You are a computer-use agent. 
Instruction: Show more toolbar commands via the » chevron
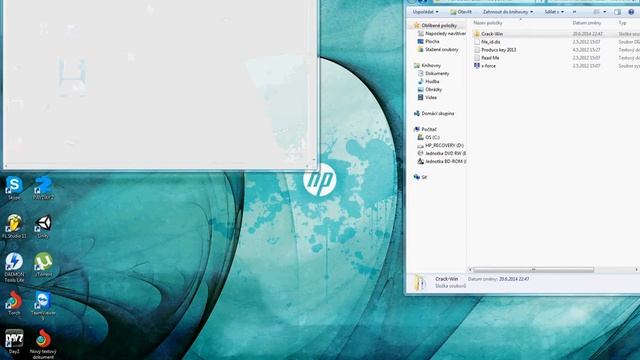point(574,12)
